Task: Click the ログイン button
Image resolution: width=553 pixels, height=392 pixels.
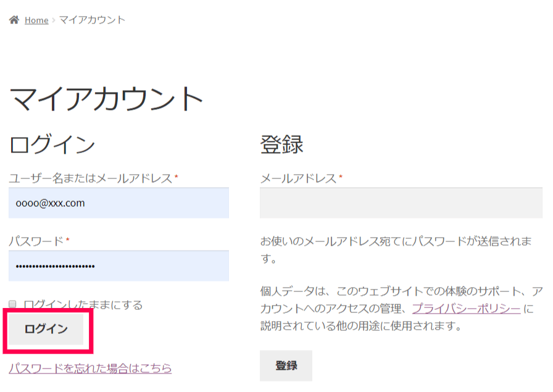Action: tap(46, 329)
